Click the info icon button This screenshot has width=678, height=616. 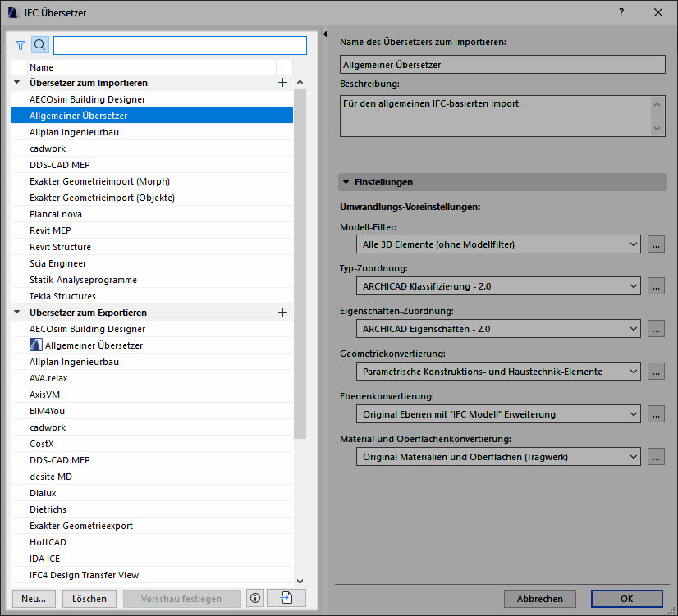(255, 598)
